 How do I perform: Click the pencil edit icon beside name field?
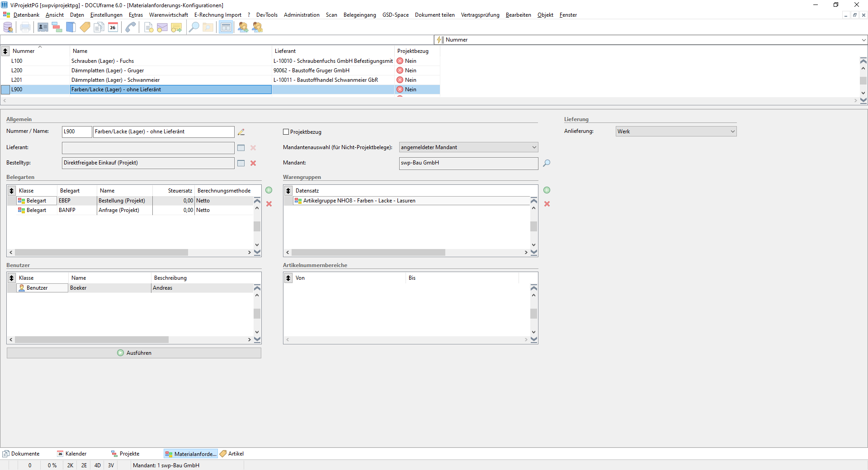(x=241, y=132)
